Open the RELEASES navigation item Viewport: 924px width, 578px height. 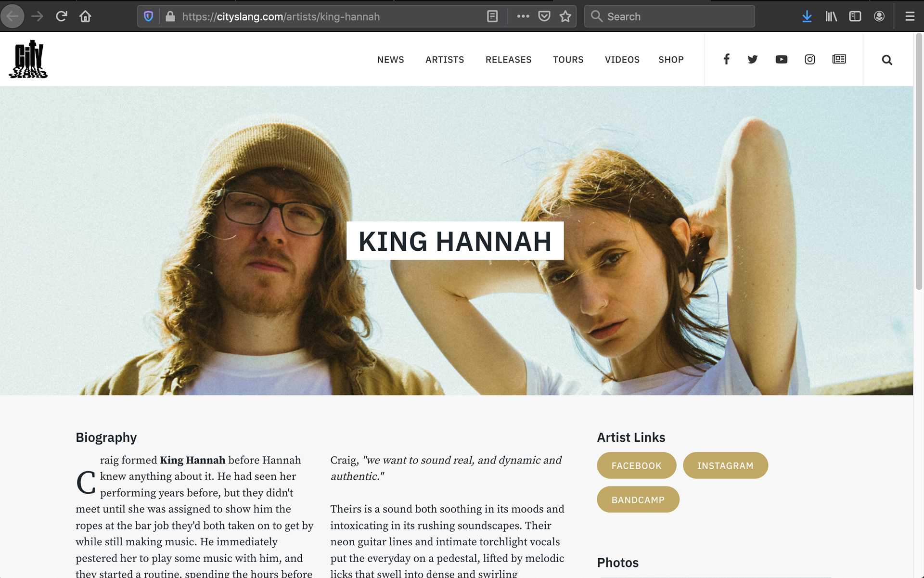(508, 60)
